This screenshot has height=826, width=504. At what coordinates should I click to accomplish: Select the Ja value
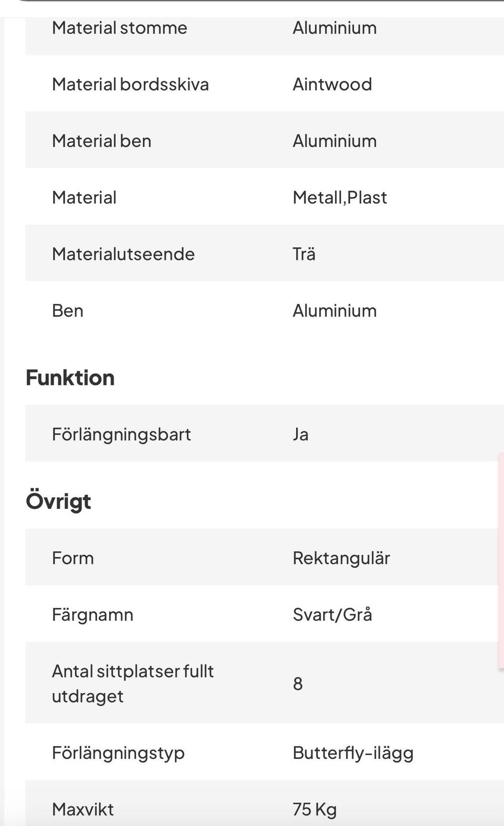click(x=300, y=435)
